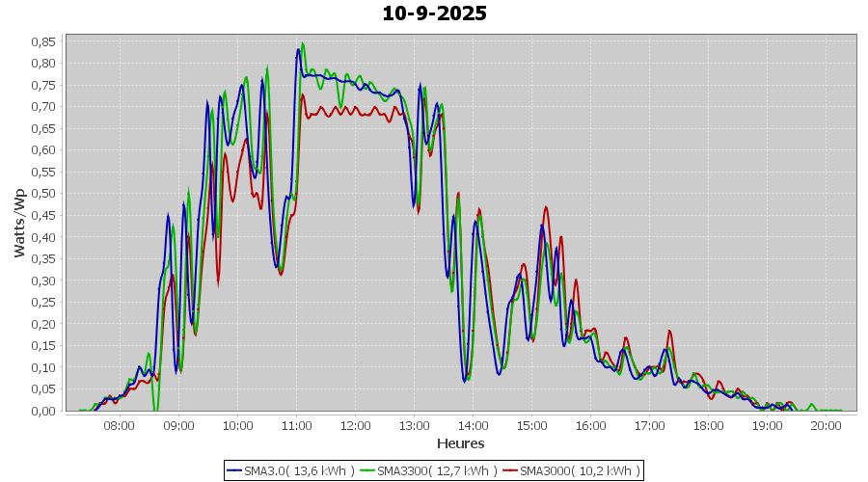The width and height of the screenshot is (868, 482).
Task: Click the 0,30 y-axis tick label
Action: (43, 281)
